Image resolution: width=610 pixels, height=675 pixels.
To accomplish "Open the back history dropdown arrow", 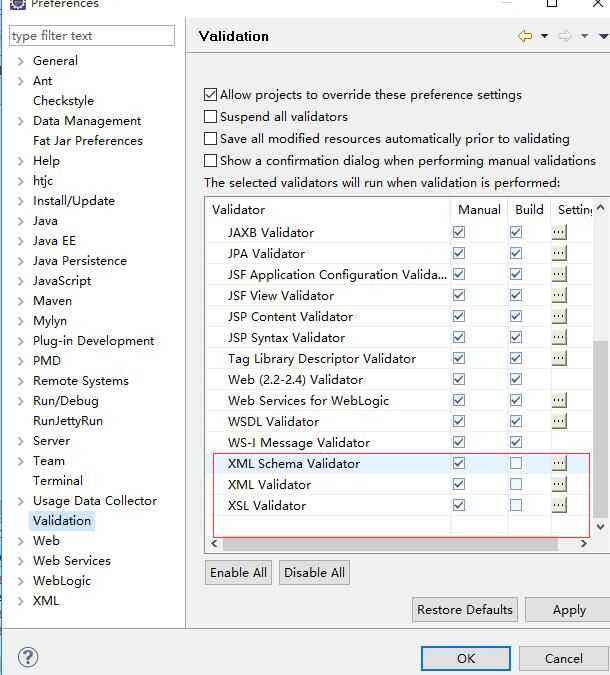I will click(x=544, y=36).
